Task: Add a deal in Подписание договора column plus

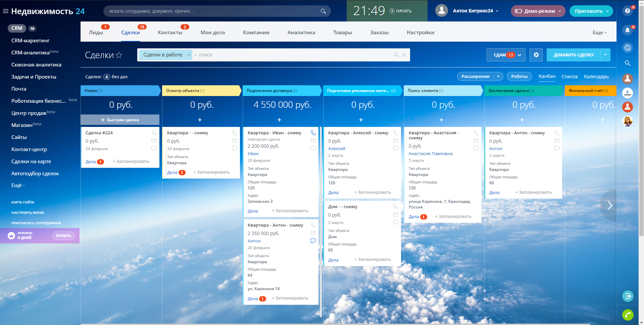Action: 279,120
